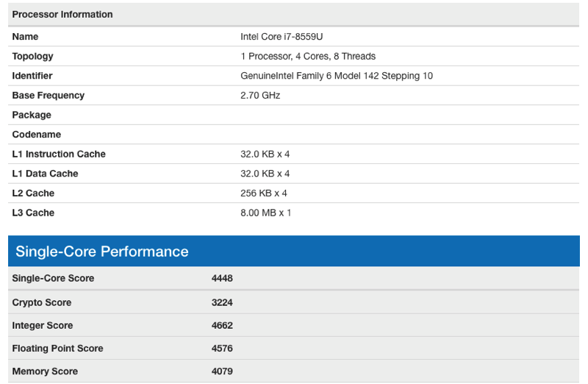Select the Floating Point Score value 4576
588x384 pixels.
tap(222, 349)
